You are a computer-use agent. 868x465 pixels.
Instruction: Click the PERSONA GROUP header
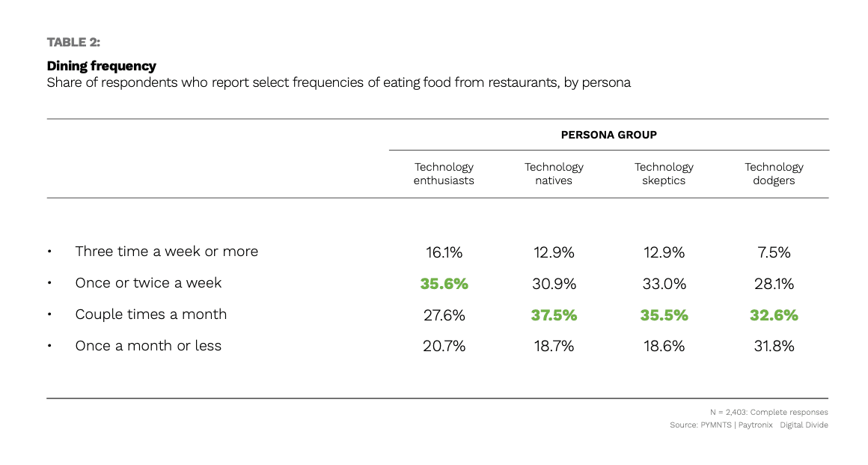pyautogui.click(x=608, y=135)
